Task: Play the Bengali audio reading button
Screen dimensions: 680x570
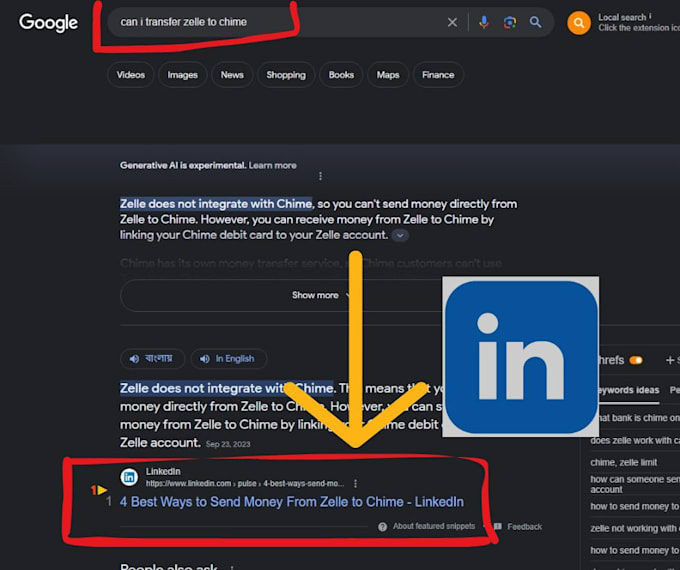Action: coord(153,359)
